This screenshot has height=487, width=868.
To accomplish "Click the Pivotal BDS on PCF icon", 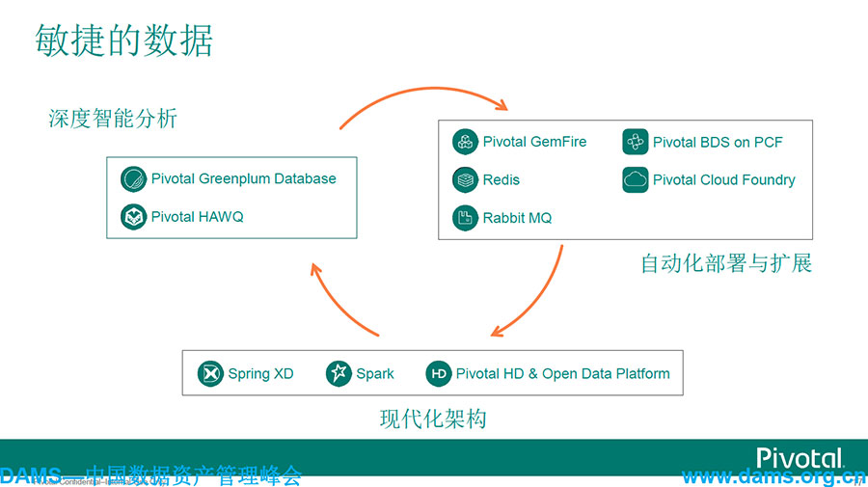I will tap(635, 142).
